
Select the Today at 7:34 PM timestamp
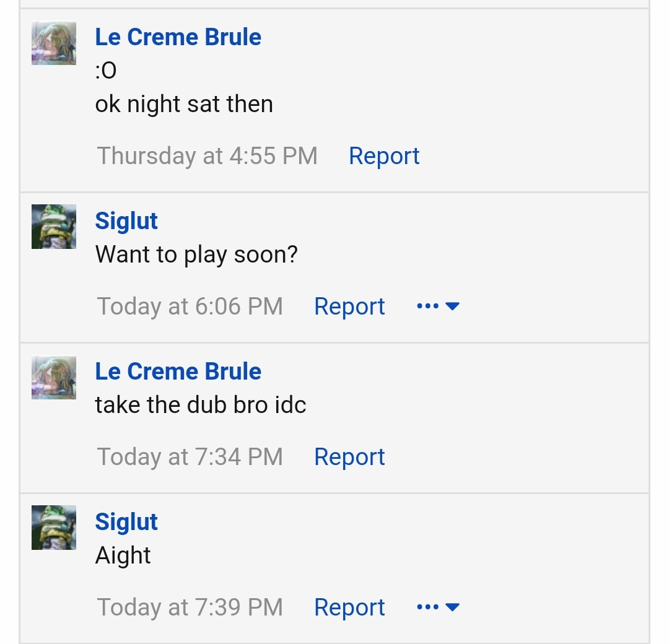pos(190,457)
